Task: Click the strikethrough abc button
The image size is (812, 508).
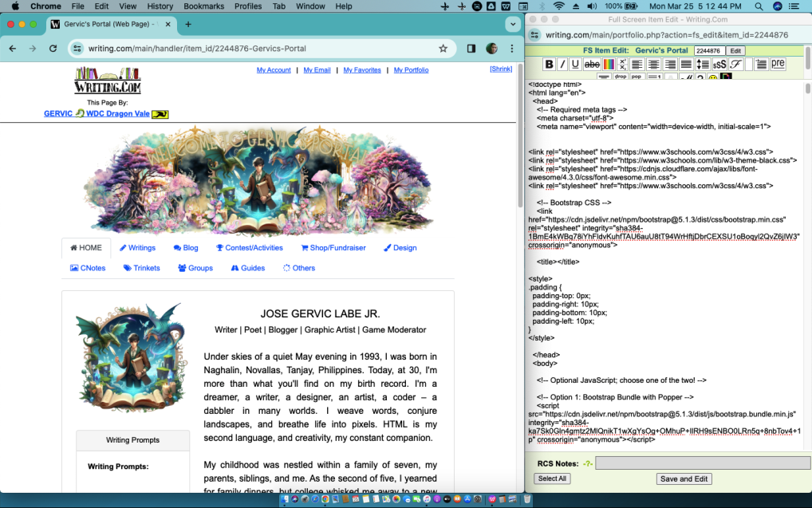Action: point(592,65)
